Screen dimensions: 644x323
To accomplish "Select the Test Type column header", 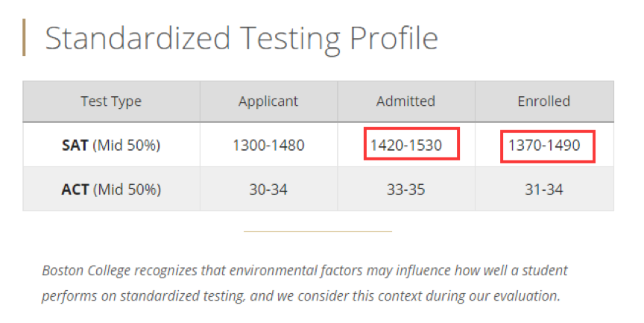I will coord(111,101).
